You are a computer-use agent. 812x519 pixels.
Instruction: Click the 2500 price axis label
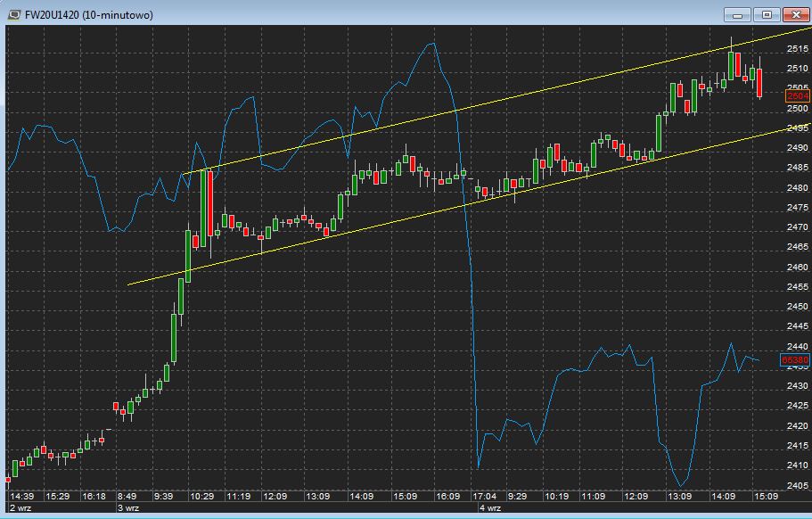798,108
